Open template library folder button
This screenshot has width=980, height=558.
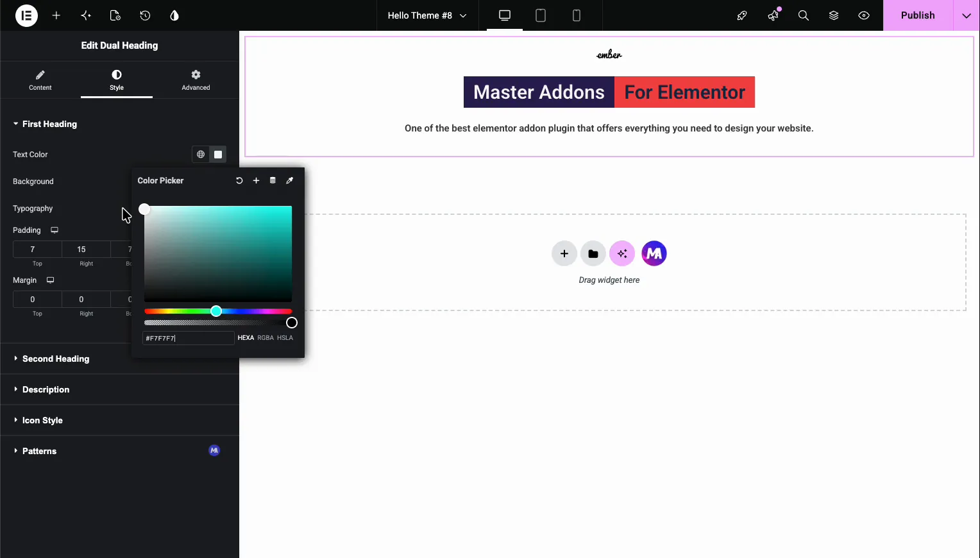(x=593, y=253)
